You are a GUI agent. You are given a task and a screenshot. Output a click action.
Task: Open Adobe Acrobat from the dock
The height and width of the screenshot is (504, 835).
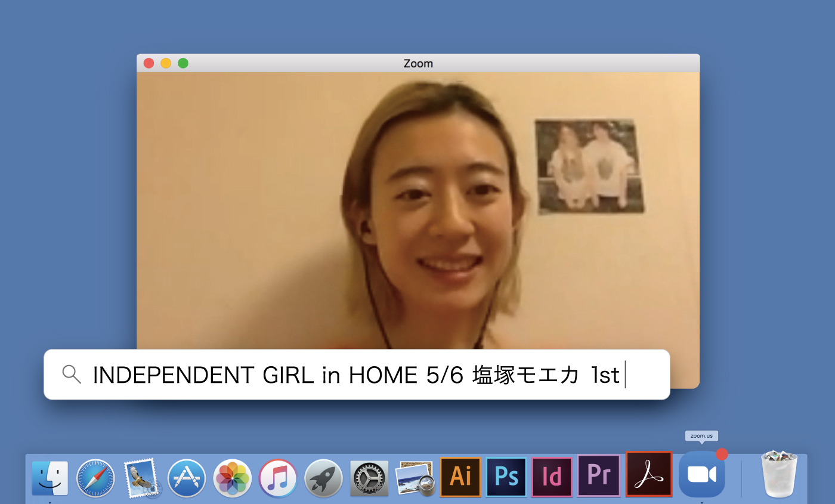coord(649,474)
